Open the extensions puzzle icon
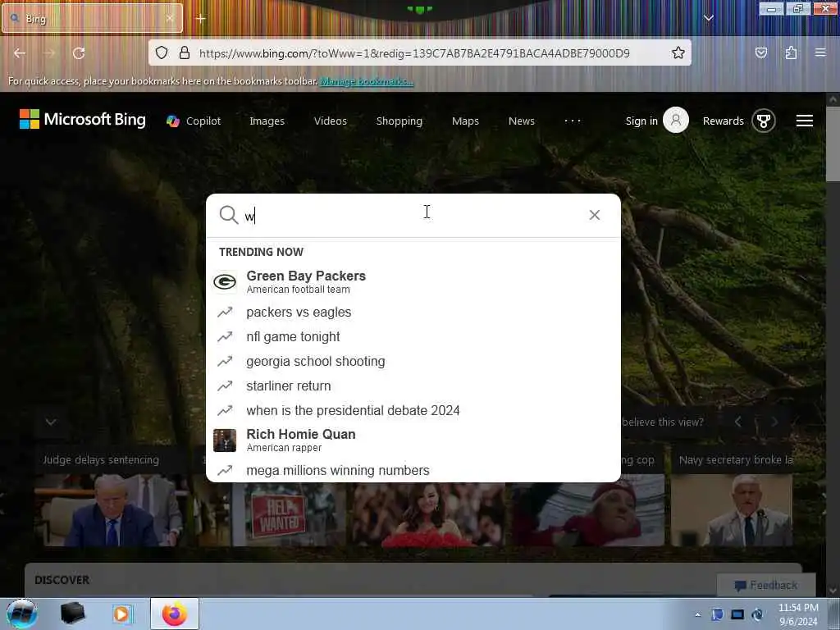 coord(792,52)
